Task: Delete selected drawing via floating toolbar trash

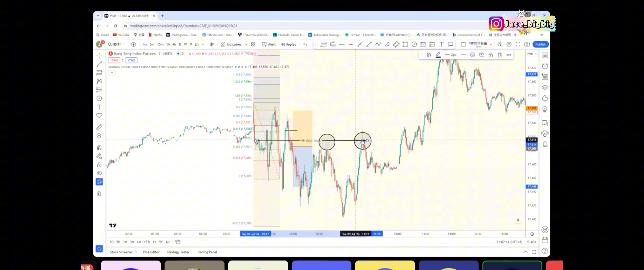Action: click(x=499, y=55)
